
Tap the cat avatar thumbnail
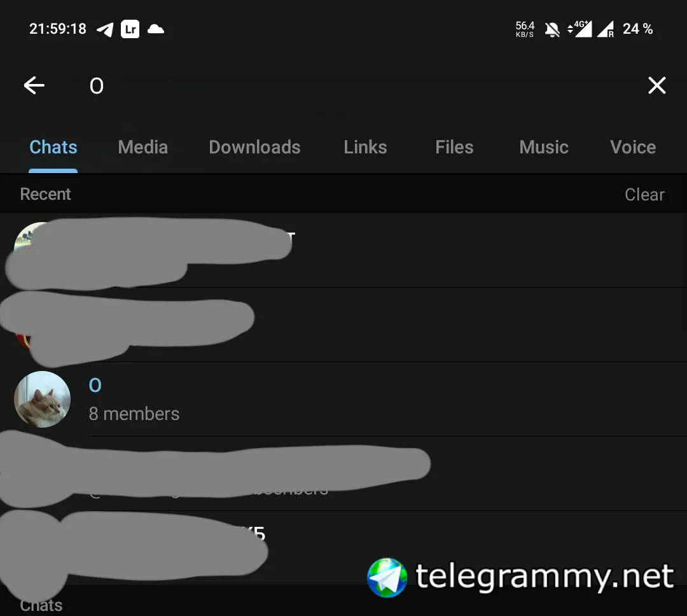point(43,399)
